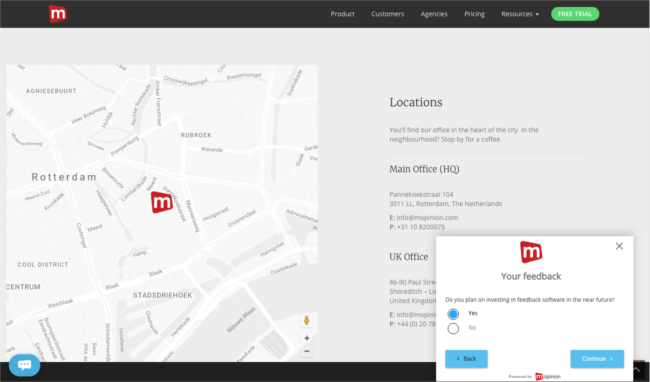
Task: Call main office number +31 10 8200075
Action: tap(421, 227)
